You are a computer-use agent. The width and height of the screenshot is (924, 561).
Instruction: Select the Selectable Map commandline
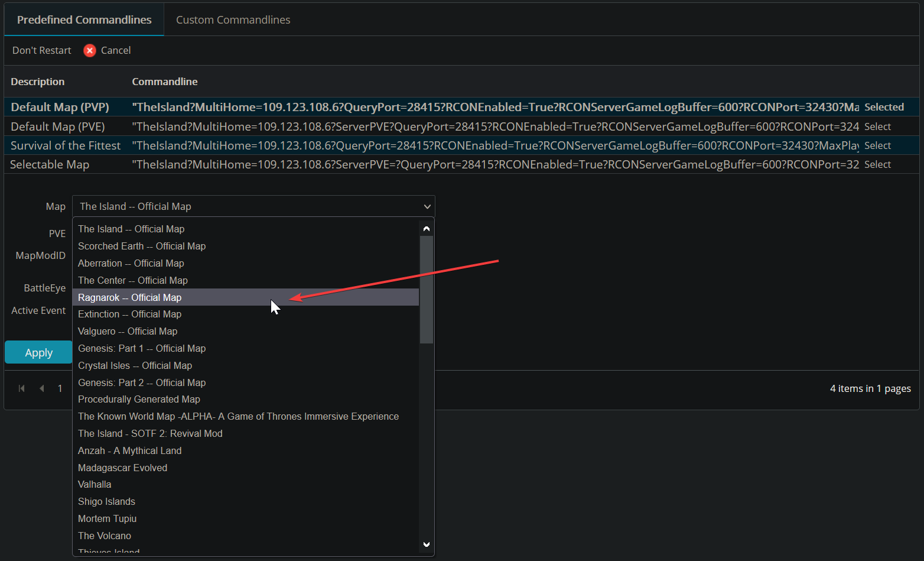pyautogui.click(x=877, y=164)
